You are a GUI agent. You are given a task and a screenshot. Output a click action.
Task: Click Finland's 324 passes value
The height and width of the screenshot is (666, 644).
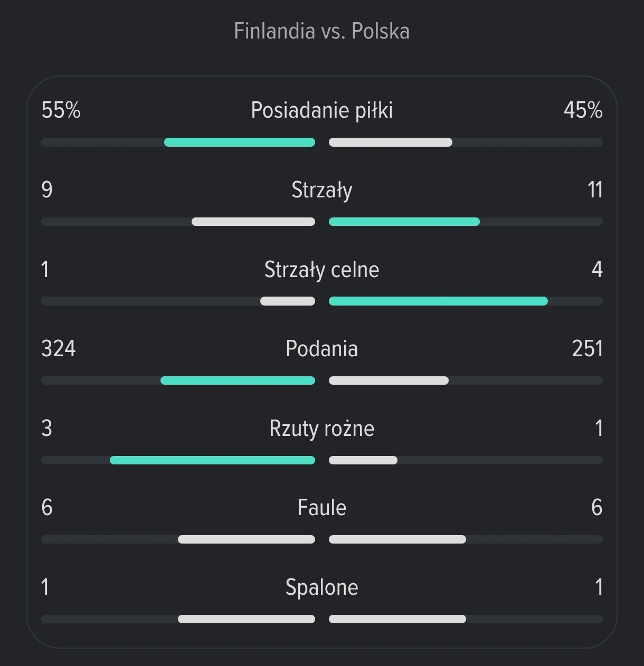click(x=59, y=349)
